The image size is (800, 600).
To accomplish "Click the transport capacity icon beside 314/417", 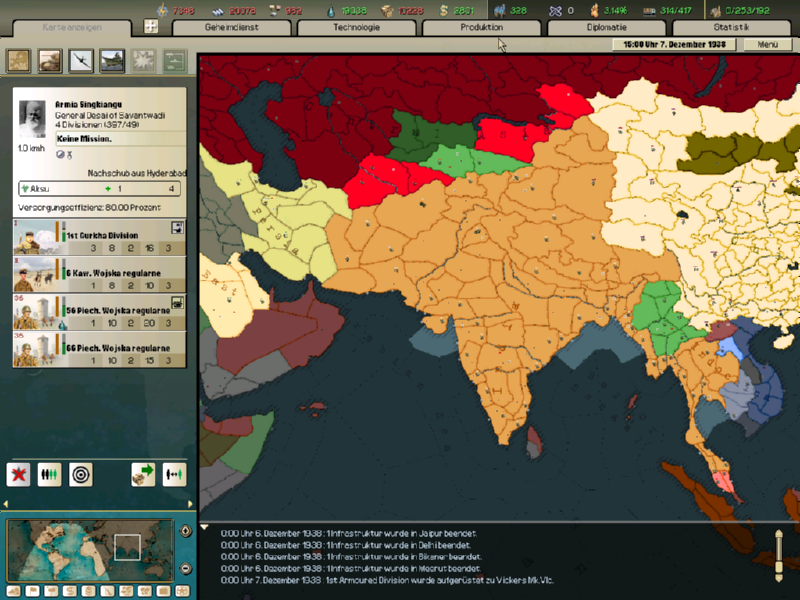I will (x=649, y=11).
